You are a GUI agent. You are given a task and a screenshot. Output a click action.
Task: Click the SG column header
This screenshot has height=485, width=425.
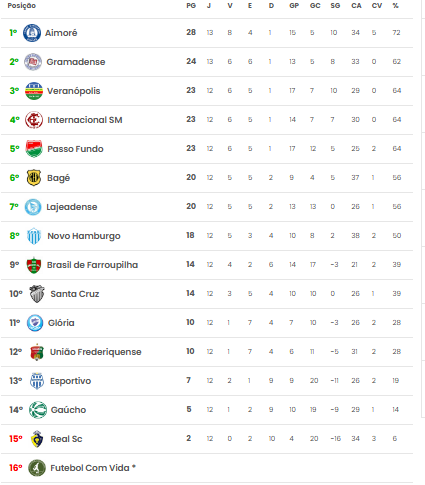click(335, 6)
